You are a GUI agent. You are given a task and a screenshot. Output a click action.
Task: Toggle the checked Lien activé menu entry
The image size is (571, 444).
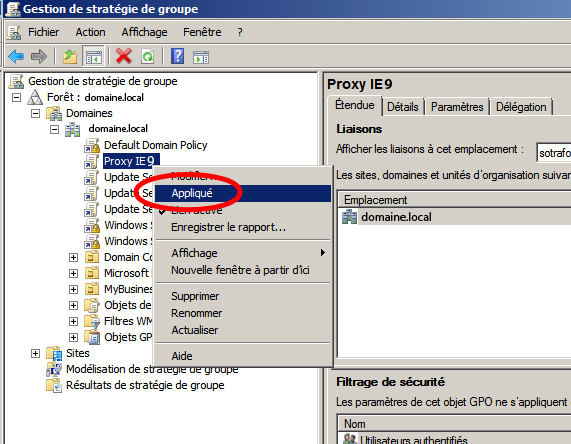pos(243,210)
